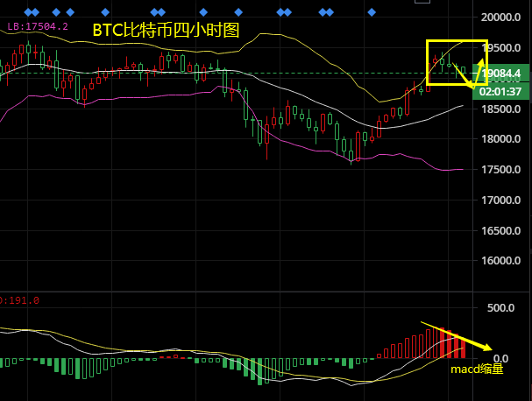The image size is (532, 401).
Task: Click the 18000.0 price axis label
Action: (x=500, y=138)
